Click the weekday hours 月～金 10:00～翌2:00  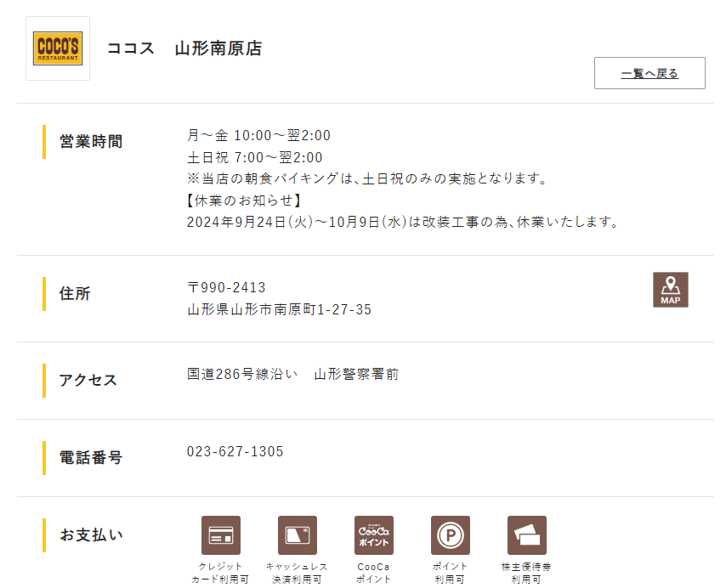pos(258,135)
